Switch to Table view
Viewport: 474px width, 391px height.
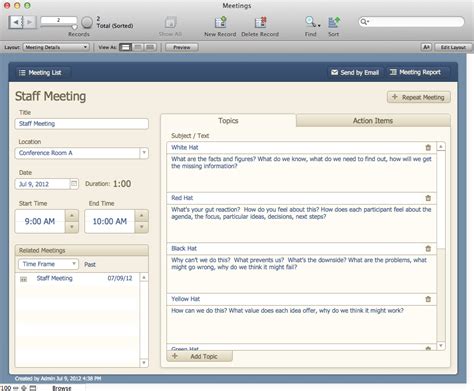150,47
